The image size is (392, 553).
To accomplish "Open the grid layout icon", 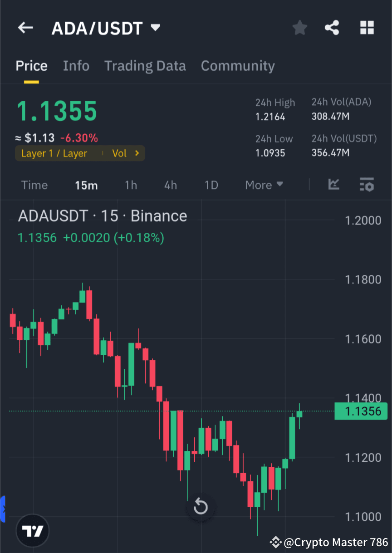I will click(367, 28).
